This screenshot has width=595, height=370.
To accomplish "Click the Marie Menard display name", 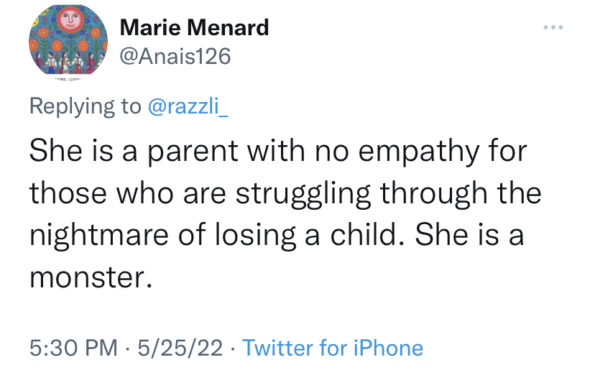I will 194,27.
